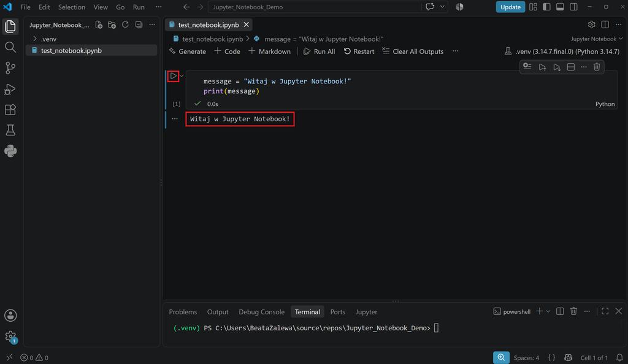Split the terminal panel
The image size is (628, 364).
[560, 311]
